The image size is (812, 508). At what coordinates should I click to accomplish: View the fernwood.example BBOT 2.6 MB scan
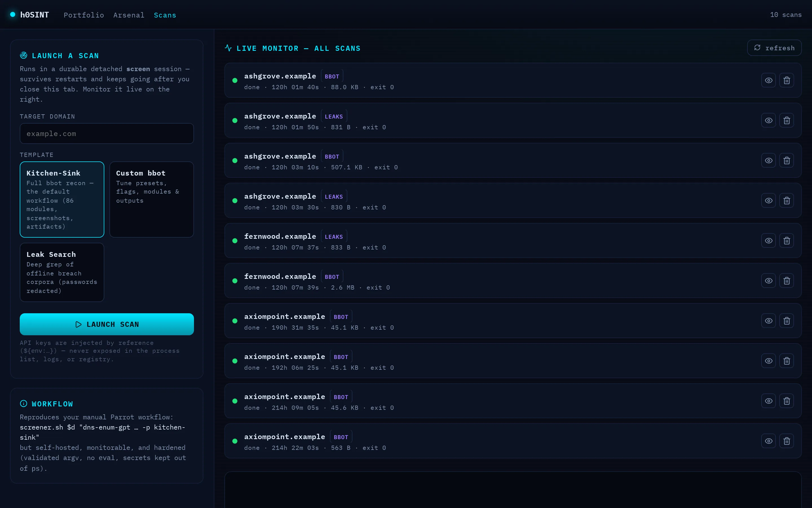pyautogui.click(x=768, y=281)
